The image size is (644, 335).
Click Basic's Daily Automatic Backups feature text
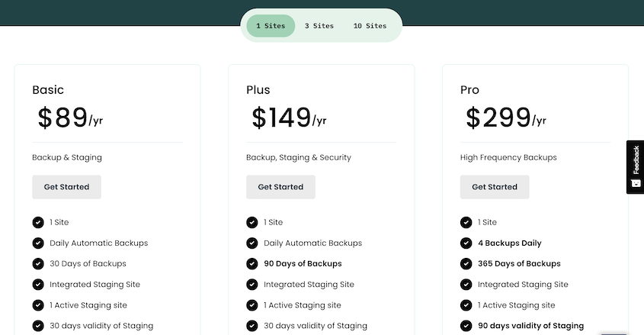(x=99, y=243)
